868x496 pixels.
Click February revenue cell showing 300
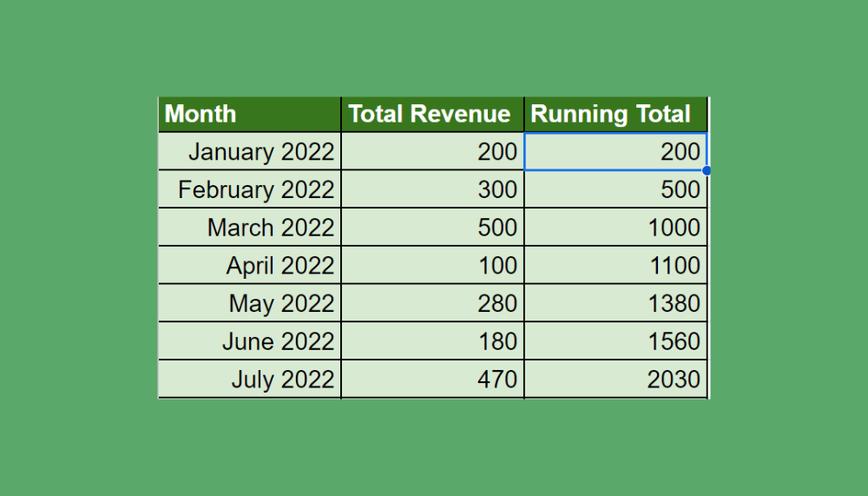432,189
